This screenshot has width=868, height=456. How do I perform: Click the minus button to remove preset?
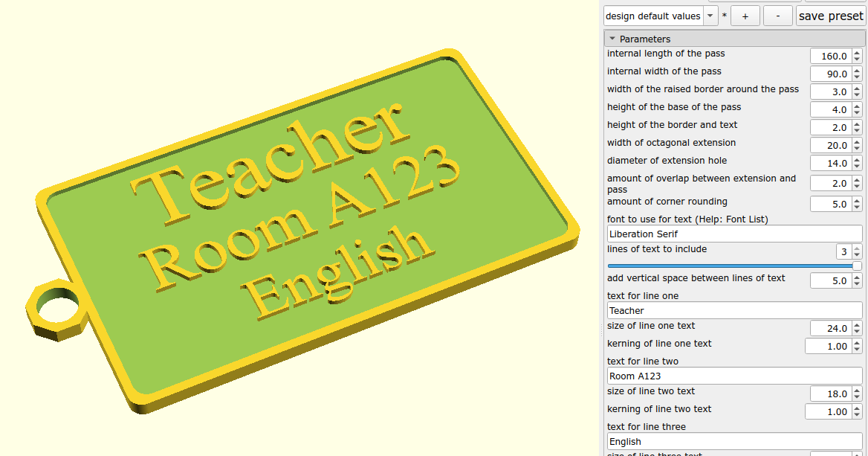[x=777, y=16]
